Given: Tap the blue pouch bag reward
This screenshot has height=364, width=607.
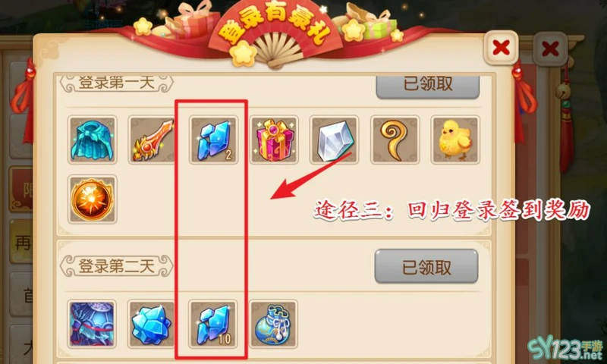Looking at the screenshot, I should point(273,324).
